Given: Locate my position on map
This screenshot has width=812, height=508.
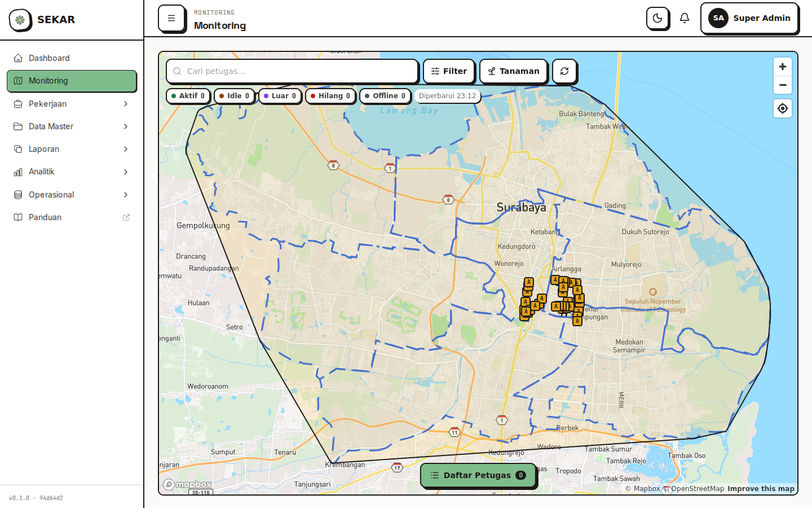Looking at the screenshot, I should (783, 108).
